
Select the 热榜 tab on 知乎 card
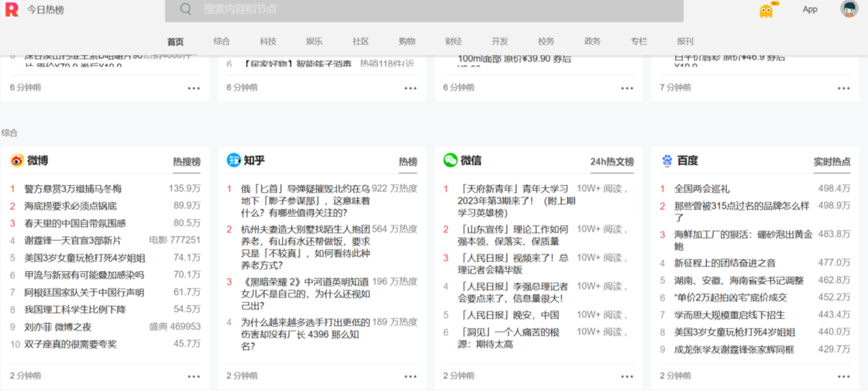tap(408, 162)
